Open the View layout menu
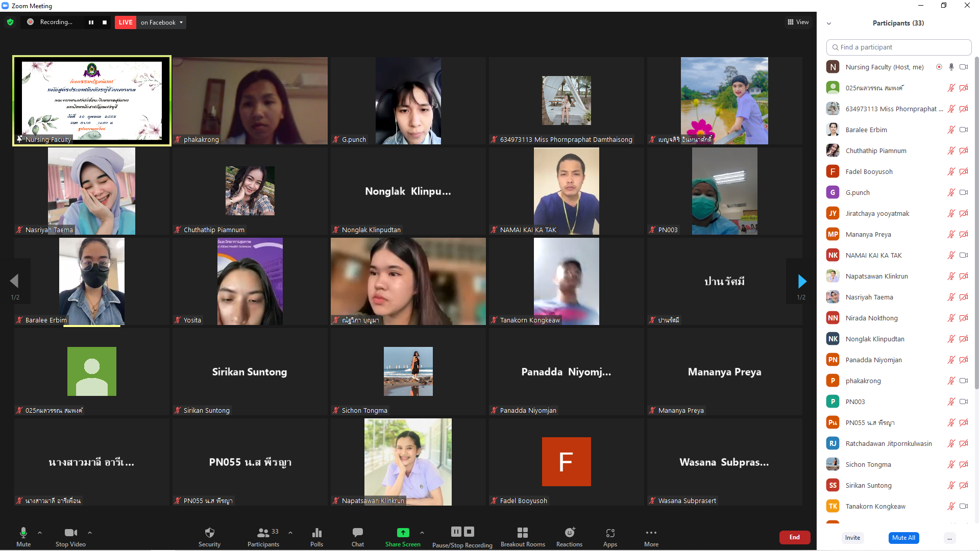 (x=798, y=22)
